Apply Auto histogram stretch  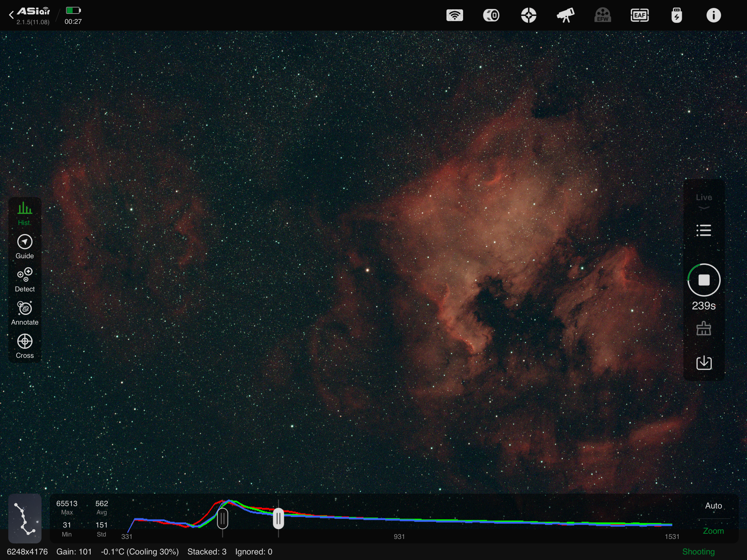(x=713, y=506)
